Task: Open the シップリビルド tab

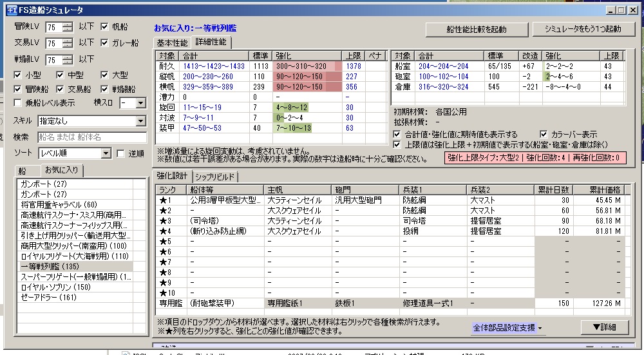Action: (x=214, y=177)
